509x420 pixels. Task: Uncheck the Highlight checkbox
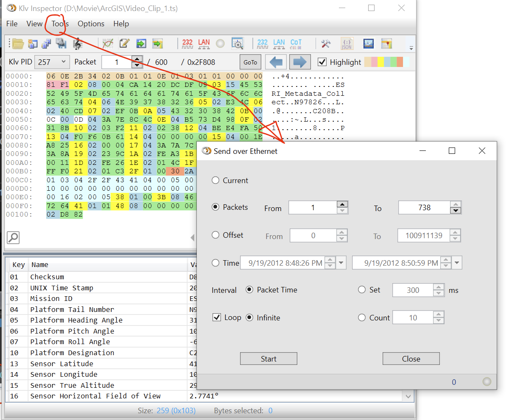coord(322,61)
